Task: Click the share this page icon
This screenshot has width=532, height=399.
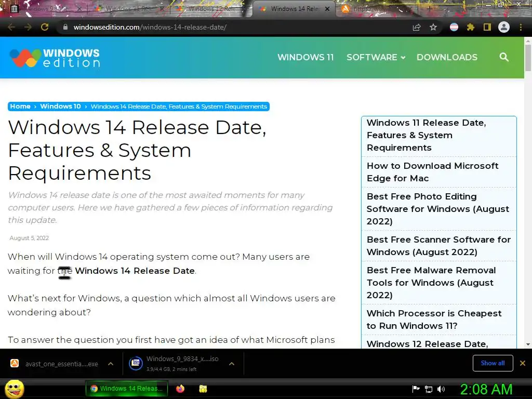Action: point(417,28)
